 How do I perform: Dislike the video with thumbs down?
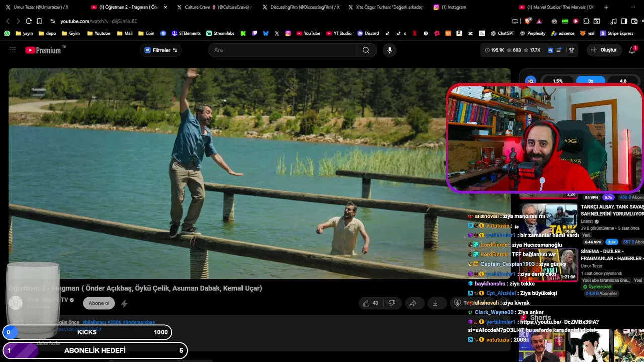pos(392,303)
